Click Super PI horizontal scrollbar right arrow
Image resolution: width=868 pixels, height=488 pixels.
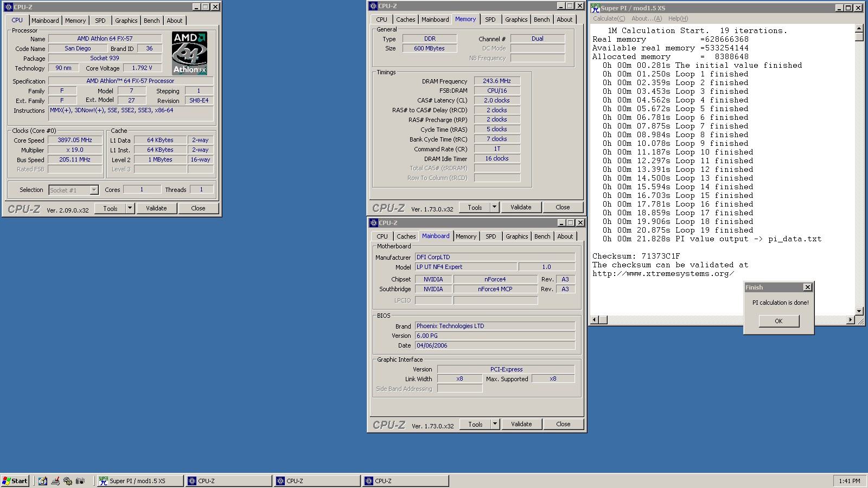point(850,320)
